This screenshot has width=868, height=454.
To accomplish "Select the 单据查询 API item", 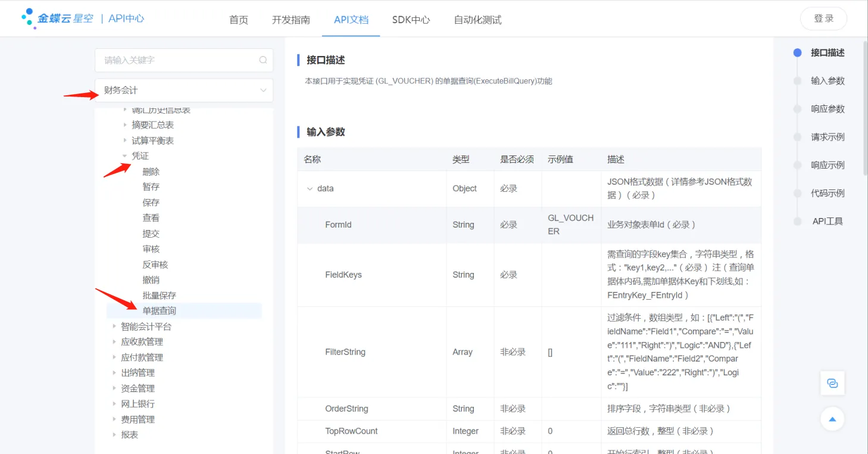I will pos(184,311).
